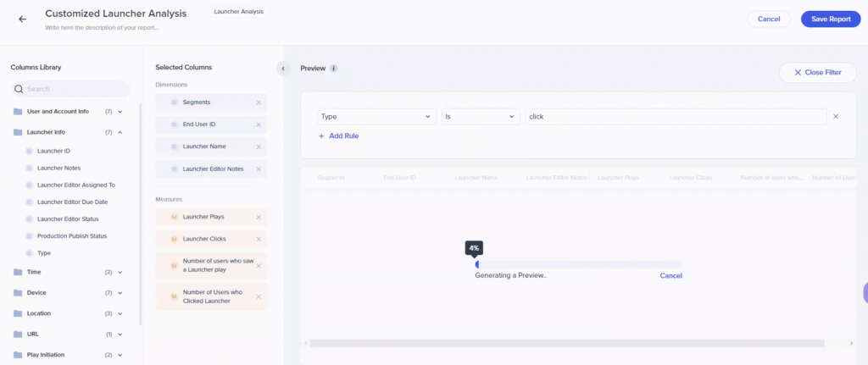
Task: Select Launcher ID in columns library
Action: coord(53,152)
